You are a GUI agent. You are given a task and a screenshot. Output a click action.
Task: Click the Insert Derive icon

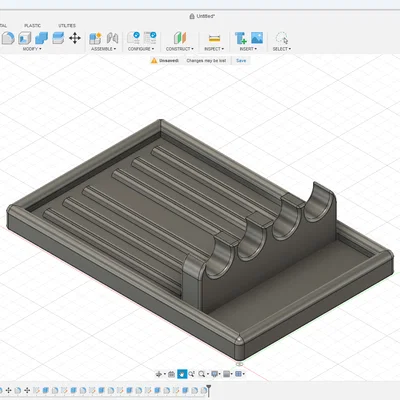[241, 38]
